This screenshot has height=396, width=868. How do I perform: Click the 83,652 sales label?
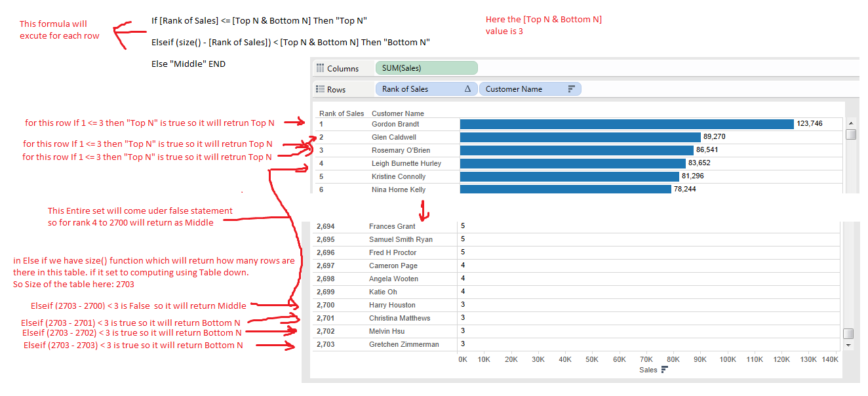tap(700, 163)
